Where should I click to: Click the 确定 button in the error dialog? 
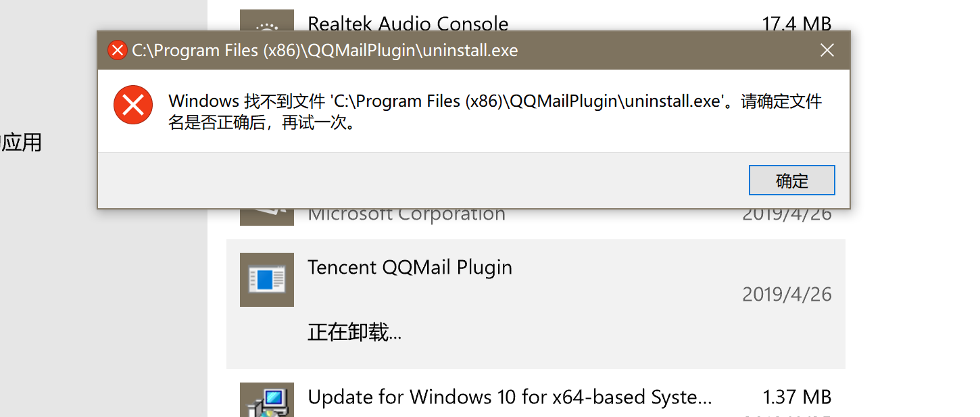[791, 180]
